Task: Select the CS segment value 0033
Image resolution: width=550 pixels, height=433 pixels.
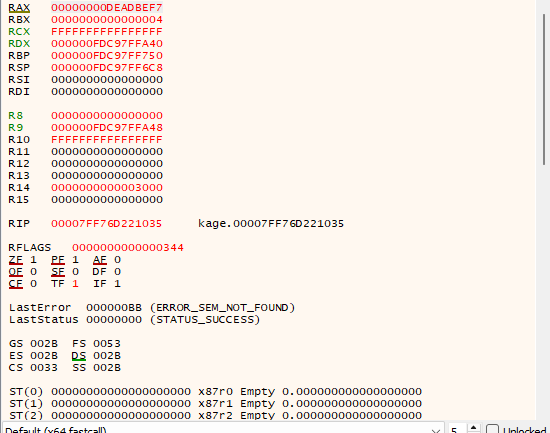Action: tap(44, 367)
